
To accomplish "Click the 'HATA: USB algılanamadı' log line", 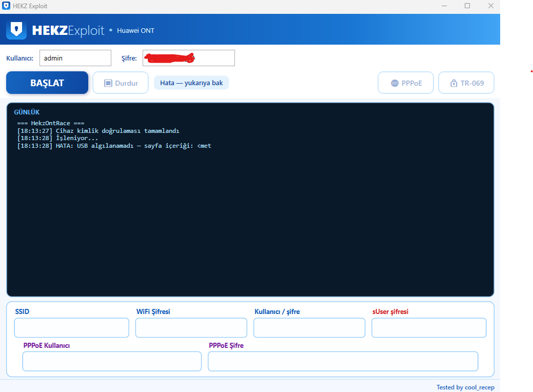I will coord(114,146).
